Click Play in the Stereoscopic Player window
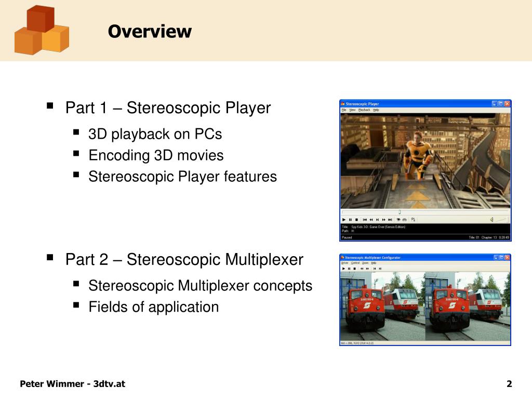The image size is (532, 399). (344, 220)
